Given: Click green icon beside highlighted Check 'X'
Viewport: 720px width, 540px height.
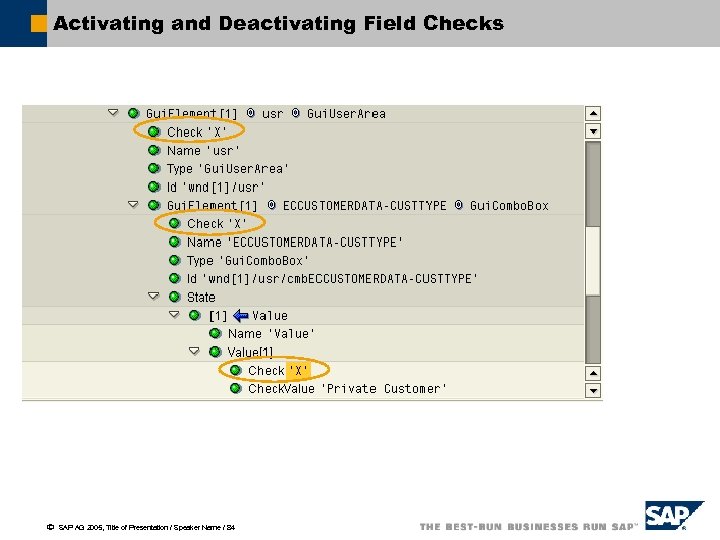Looking at the screenshot, I should coord(236,370).
